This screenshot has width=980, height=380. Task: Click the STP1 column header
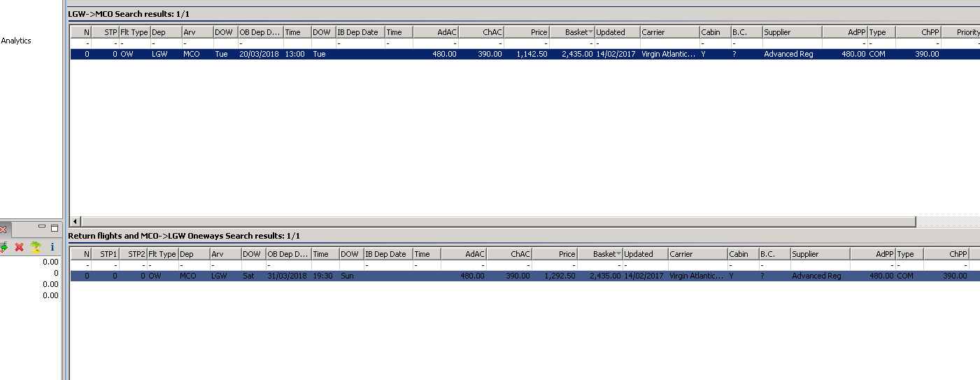(x=105, y=254)
